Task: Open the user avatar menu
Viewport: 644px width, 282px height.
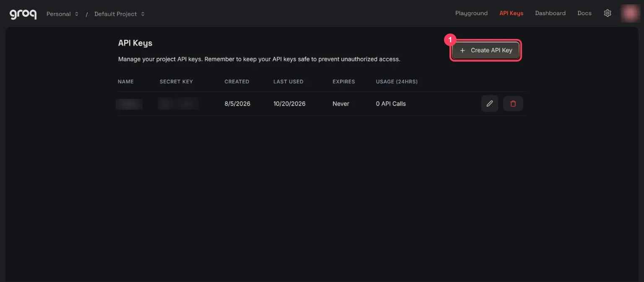Action: point(630,13)
